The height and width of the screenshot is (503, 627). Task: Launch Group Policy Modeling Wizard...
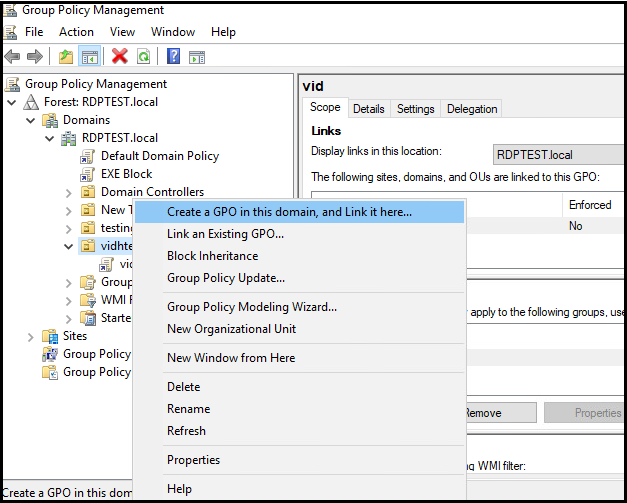[x=300, y=307]
